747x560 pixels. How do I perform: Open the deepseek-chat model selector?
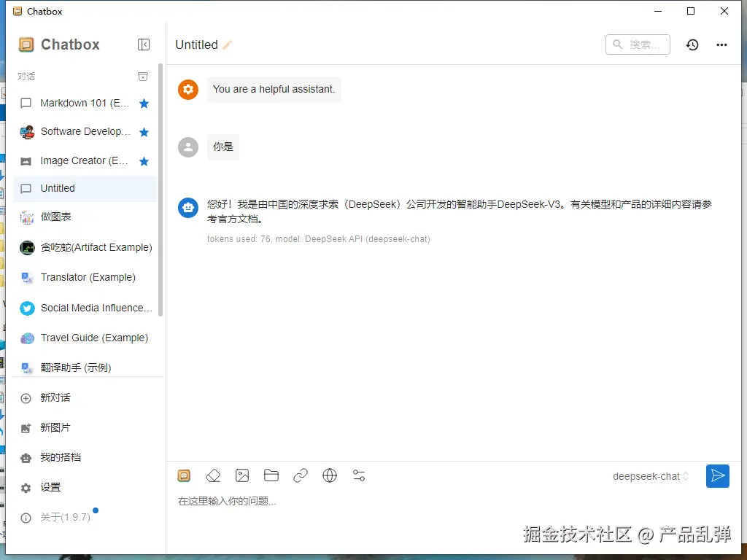coord(650,476)
